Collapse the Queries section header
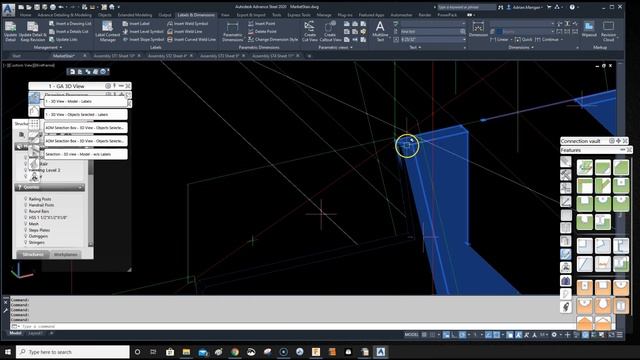 (x=49, y=187)
